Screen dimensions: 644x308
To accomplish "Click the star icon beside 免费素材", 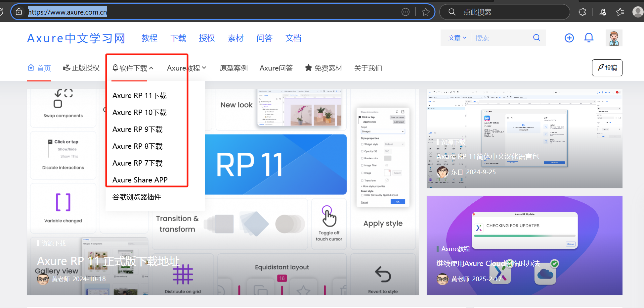I will click(x=308, y=68).
